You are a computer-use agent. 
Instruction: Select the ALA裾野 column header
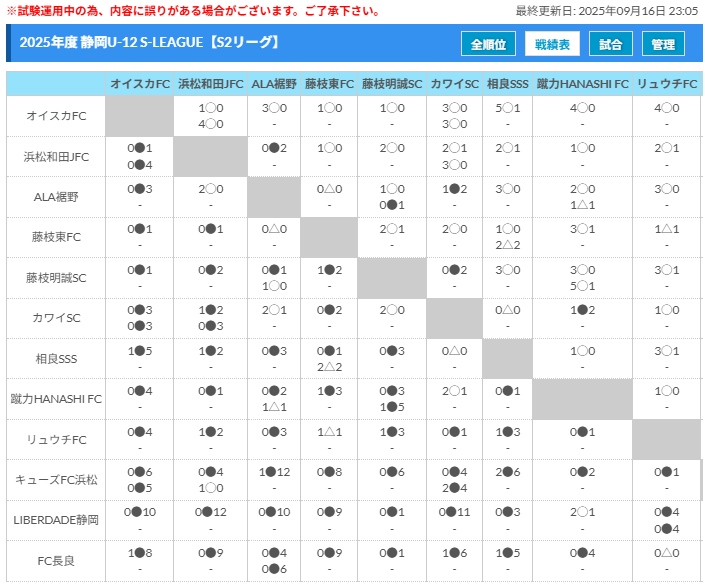coord(274,84)
